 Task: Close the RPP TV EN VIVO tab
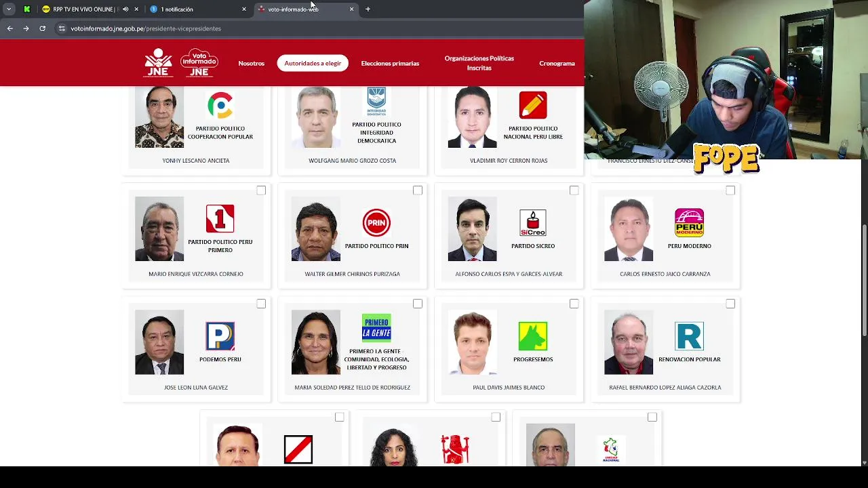click(x=136, y=9)
